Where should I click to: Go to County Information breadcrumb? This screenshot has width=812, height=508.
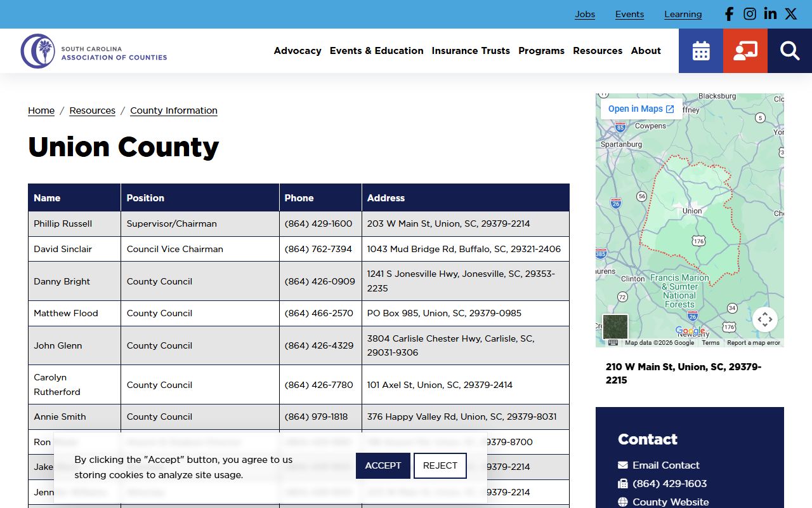tap(174, 110)
